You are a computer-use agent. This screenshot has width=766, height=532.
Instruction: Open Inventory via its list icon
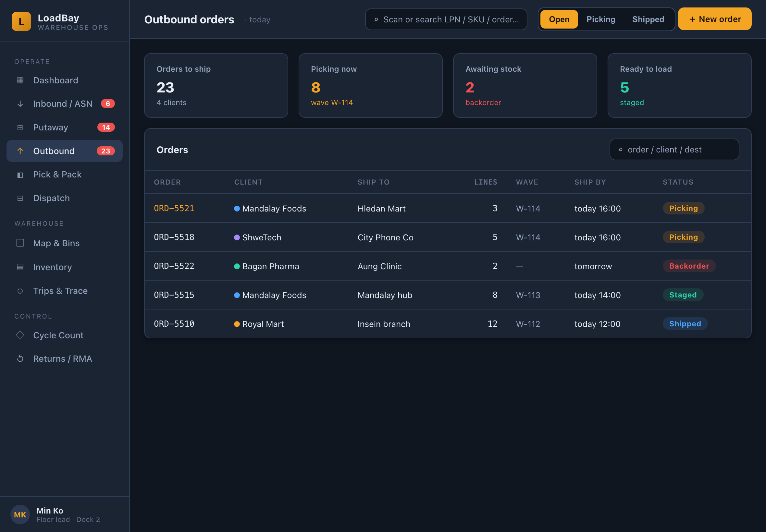(x=20, y=267)
